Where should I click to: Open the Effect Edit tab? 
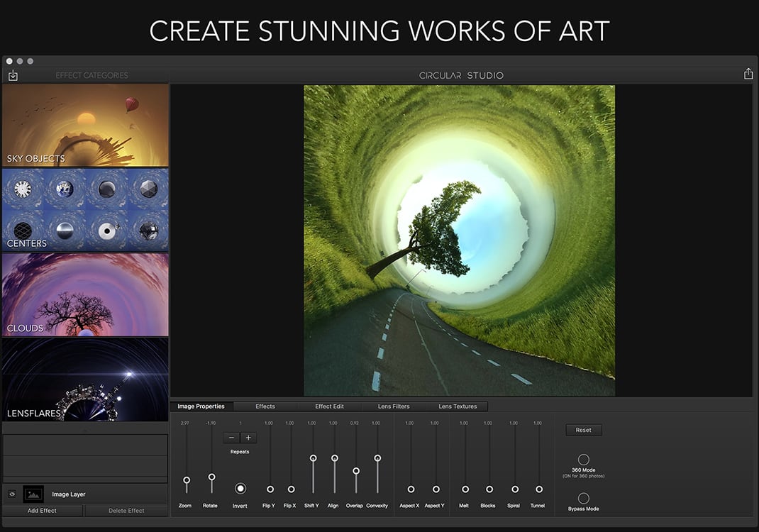329,406
